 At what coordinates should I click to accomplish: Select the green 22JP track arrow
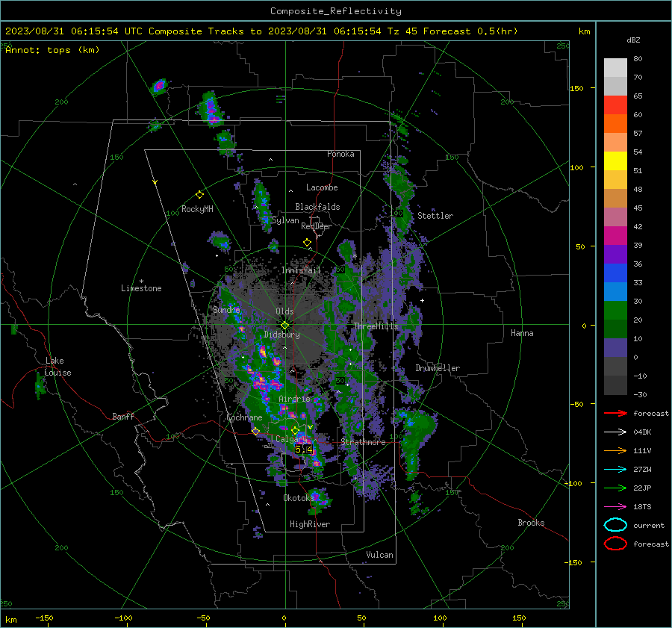tap(615, 488)
